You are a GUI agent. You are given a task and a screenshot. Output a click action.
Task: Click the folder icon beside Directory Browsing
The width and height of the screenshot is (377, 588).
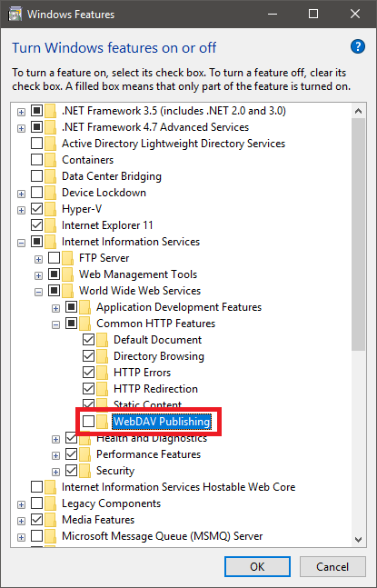102,356
